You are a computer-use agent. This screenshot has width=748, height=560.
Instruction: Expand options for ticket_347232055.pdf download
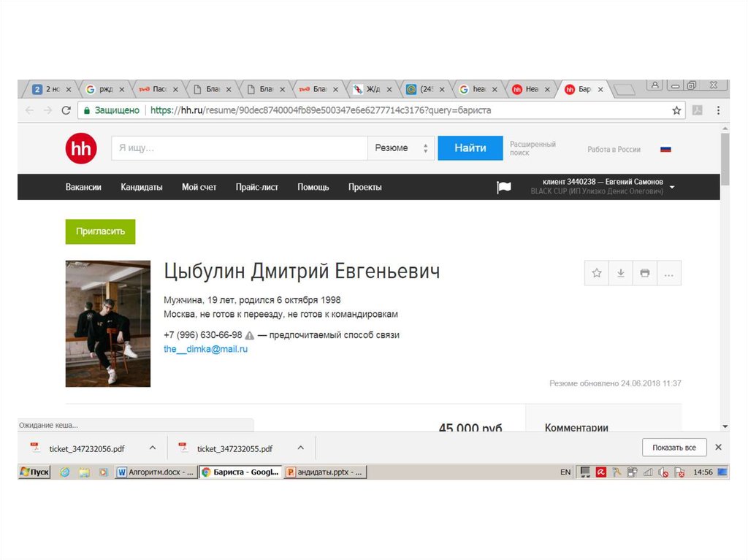click(300, 448)
